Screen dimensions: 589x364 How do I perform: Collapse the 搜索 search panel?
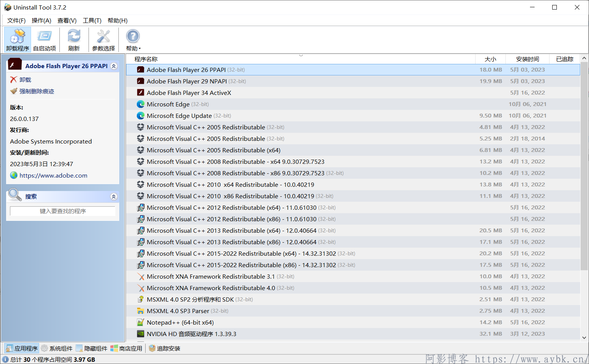pyautogui.click(x=114, y=196)
